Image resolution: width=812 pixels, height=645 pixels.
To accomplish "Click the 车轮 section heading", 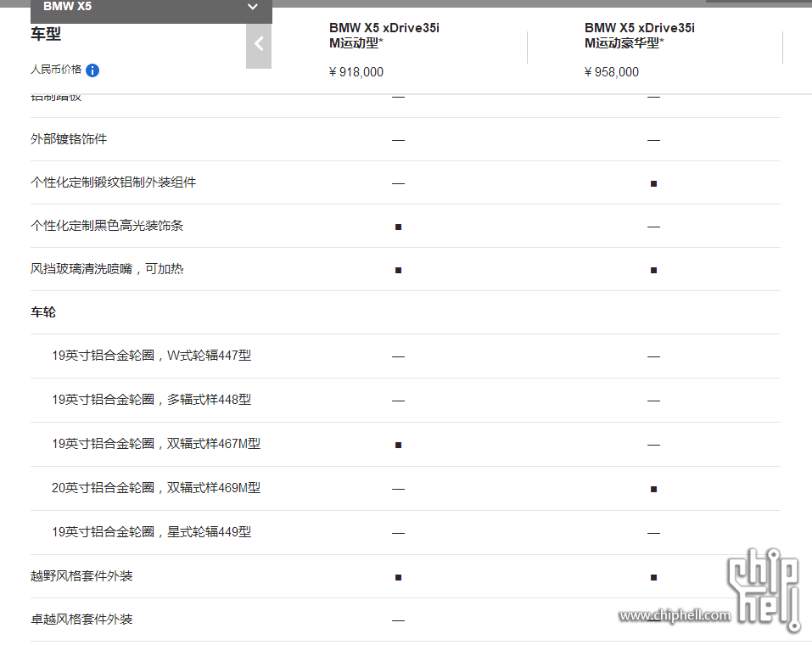I will (x=43, y=312).
